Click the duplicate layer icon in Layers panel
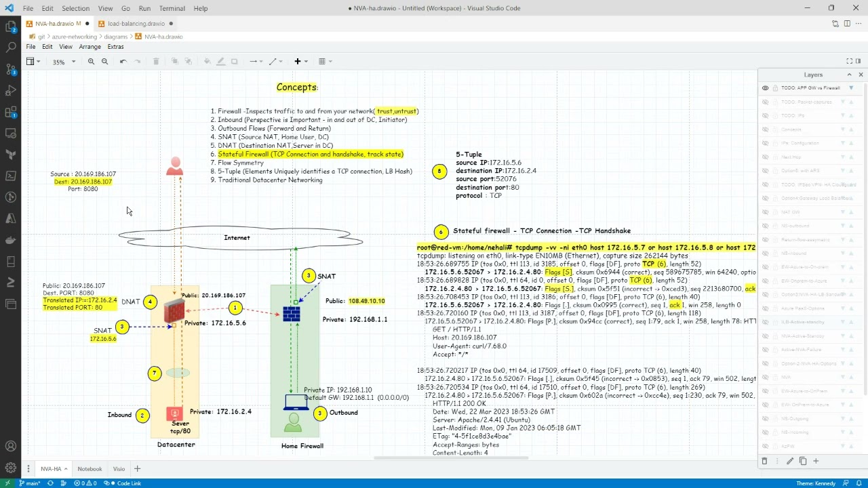The image size is (868, 488). tap(803, 461)
